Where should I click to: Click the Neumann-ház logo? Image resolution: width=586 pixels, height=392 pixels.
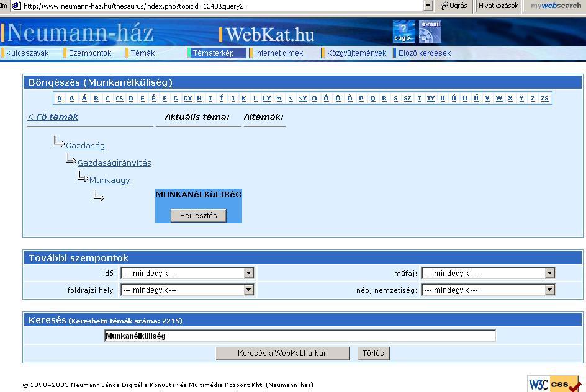78,32
